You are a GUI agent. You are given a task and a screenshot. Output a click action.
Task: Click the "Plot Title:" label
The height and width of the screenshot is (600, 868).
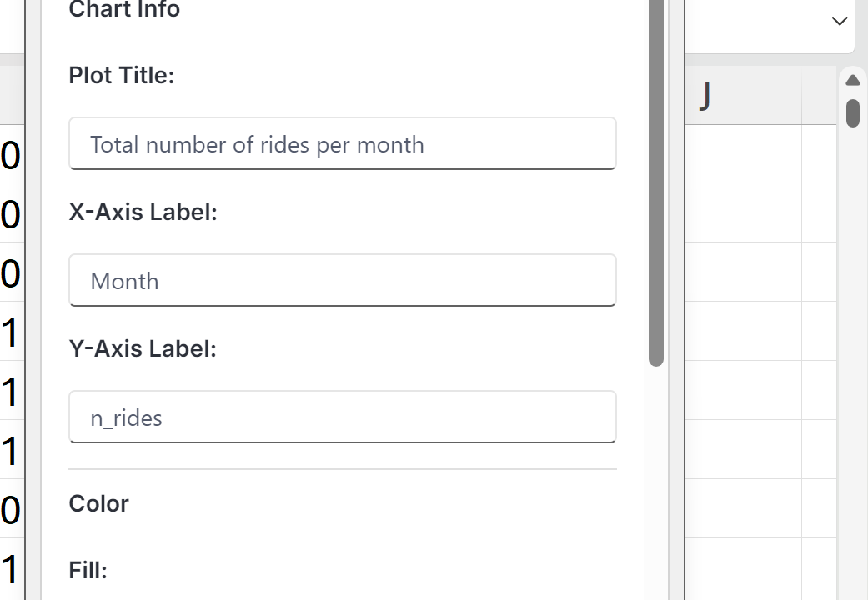pos(122,75)
